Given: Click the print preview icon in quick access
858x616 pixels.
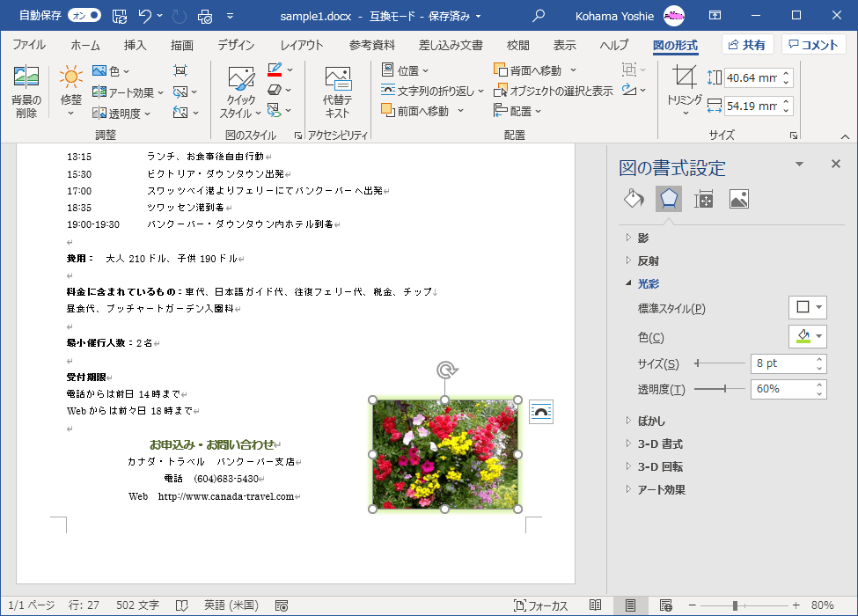Looking at the screenshot, I should pos(205,17).
